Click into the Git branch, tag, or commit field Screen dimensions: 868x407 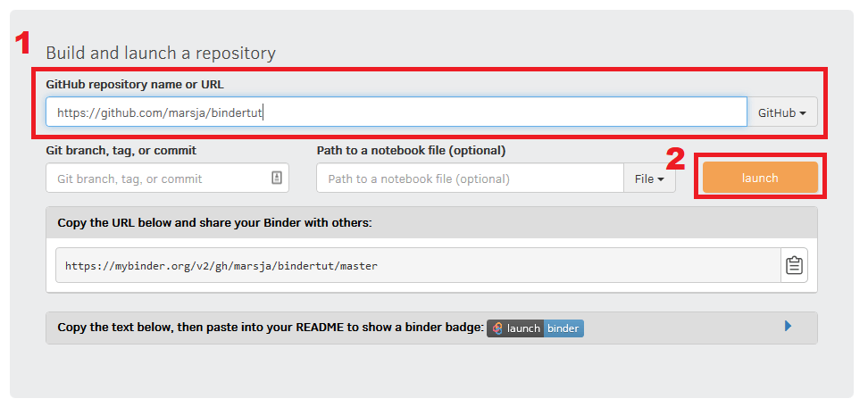tap(167, 179)
